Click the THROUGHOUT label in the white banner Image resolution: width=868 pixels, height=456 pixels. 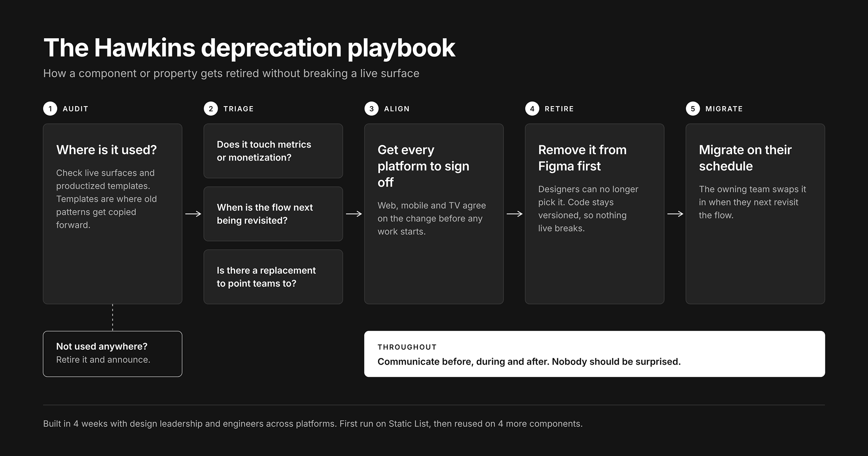[x=407, y=347]
